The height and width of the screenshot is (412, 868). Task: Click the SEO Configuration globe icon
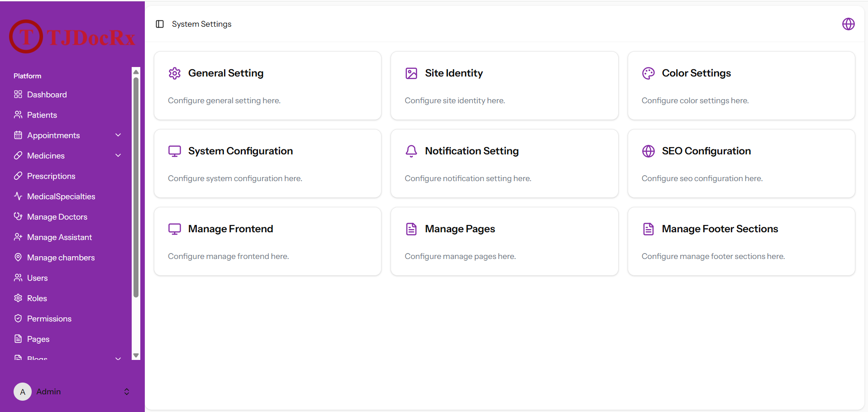[x=648, y=151]
